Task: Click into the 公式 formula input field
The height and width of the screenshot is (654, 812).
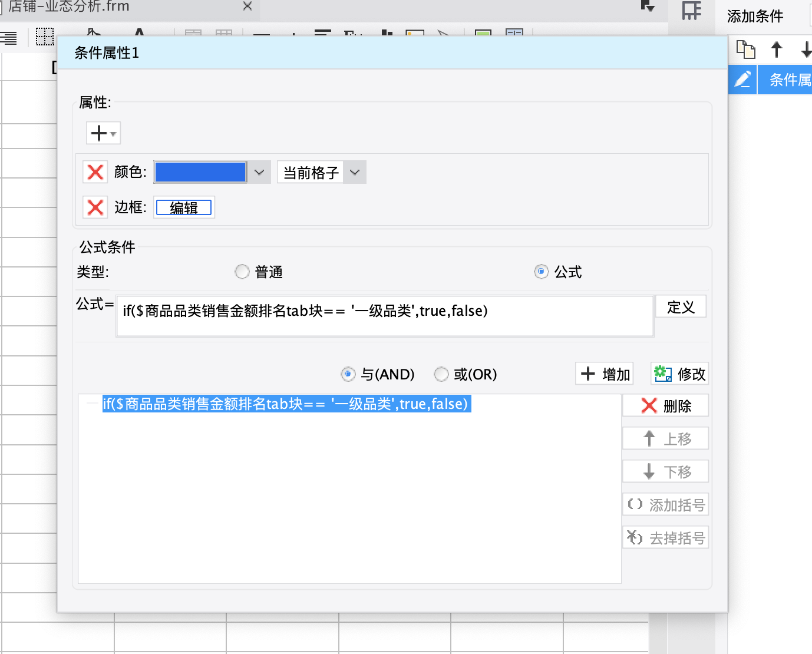Action: pyautogui.click(x=385, y=316)
